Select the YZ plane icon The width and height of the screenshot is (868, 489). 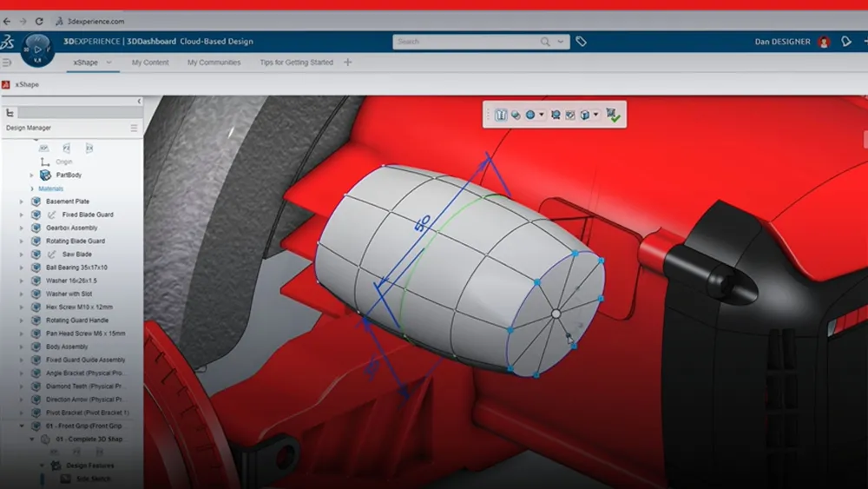(67, 149)
